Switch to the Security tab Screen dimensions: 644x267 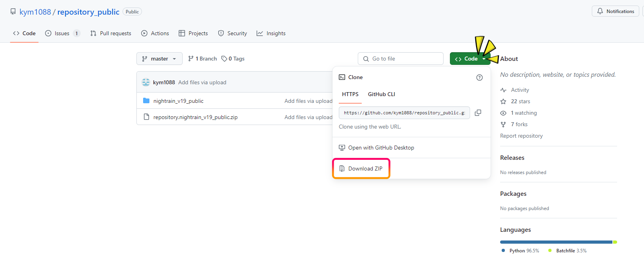tap(232, 33)
